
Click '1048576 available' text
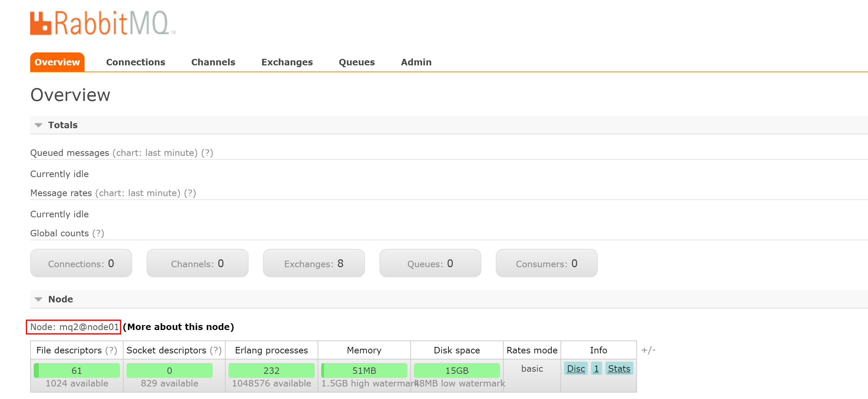click(x=272, y=384)
